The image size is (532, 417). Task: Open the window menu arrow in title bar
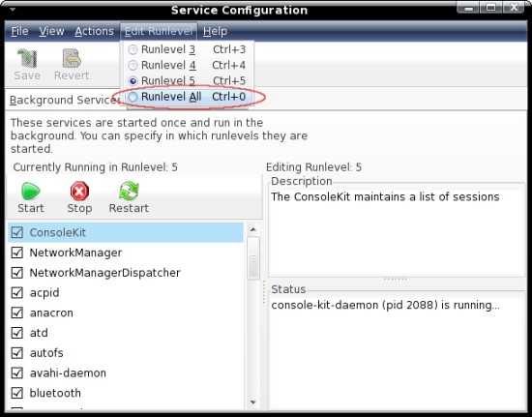click(x=13, y=10)
